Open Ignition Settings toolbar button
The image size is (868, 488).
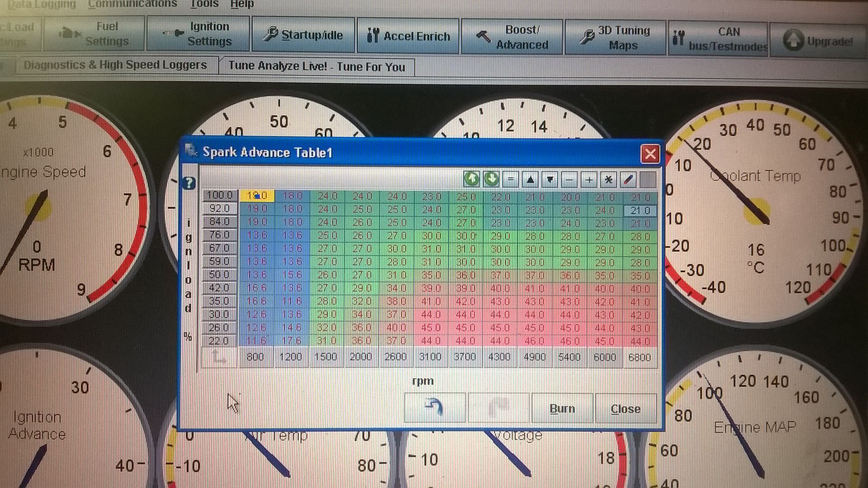tap(198, 34)
